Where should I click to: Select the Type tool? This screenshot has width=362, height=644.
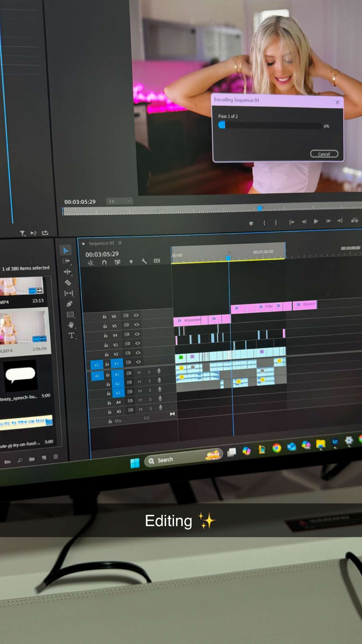71,335
